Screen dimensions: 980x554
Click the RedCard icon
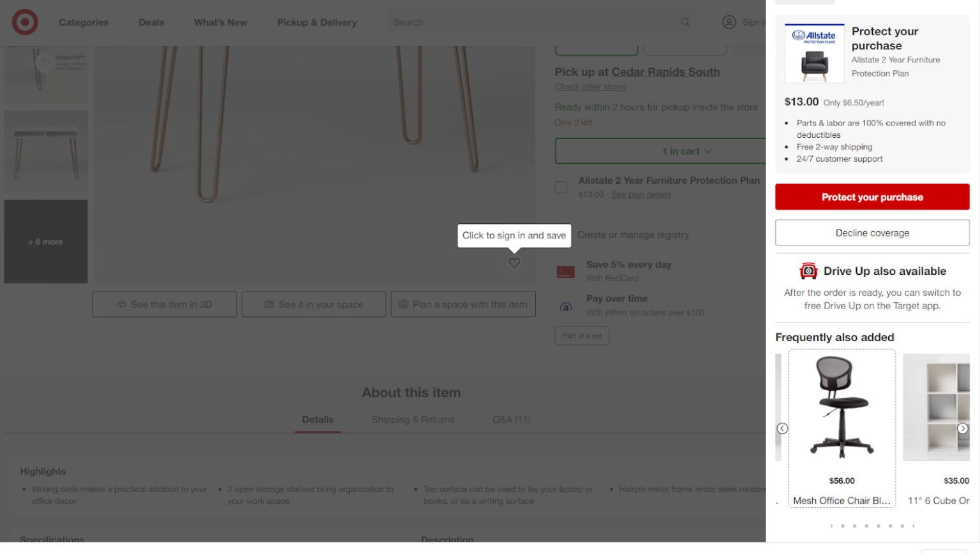click(565, 272)
